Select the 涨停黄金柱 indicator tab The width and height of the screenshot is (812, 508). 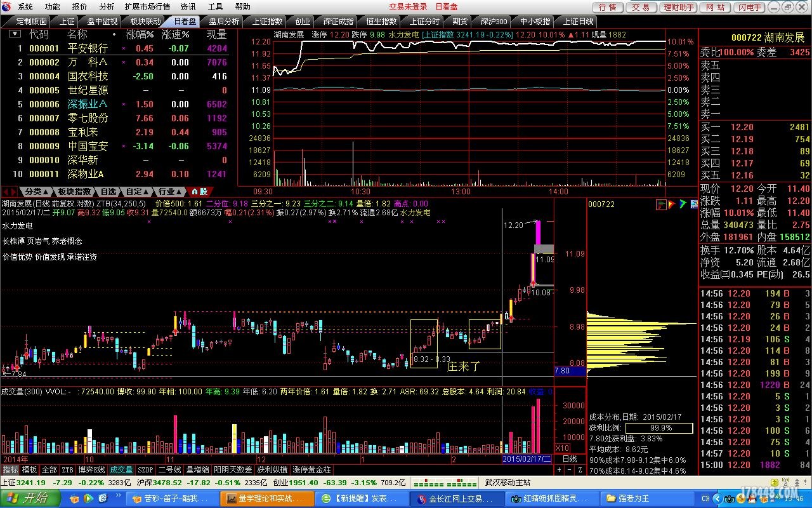pos(311,470)
